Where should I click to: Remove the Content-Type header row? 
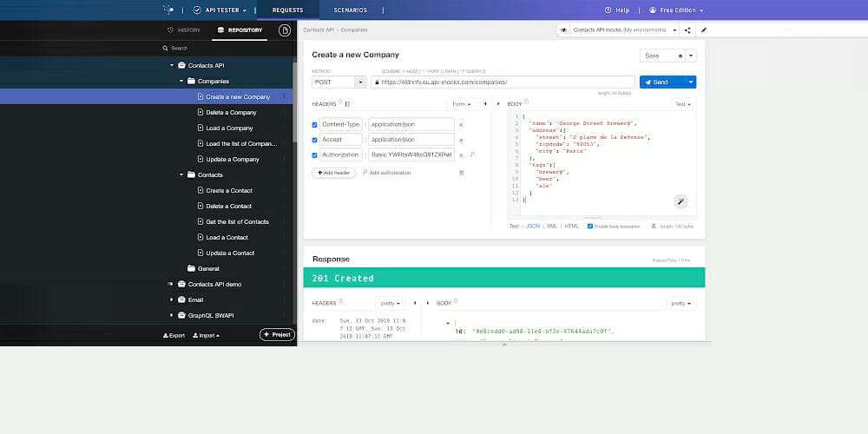coord(461,125)
